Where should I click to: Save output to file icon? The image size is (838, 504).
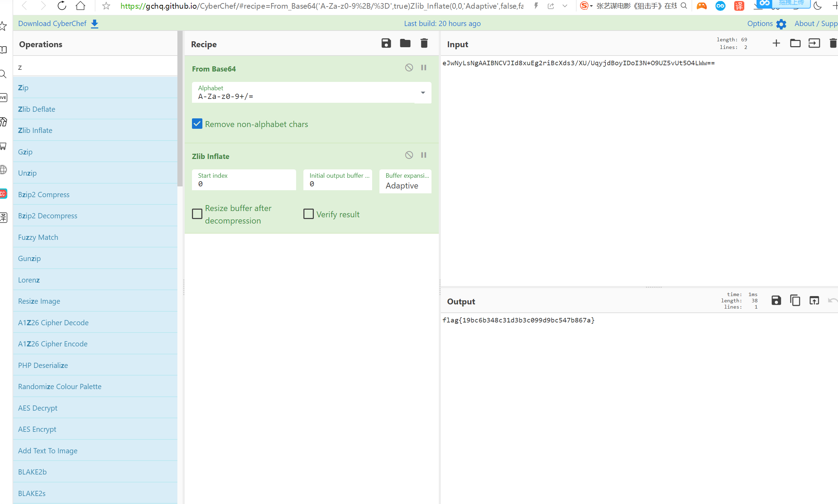point(776,301)
